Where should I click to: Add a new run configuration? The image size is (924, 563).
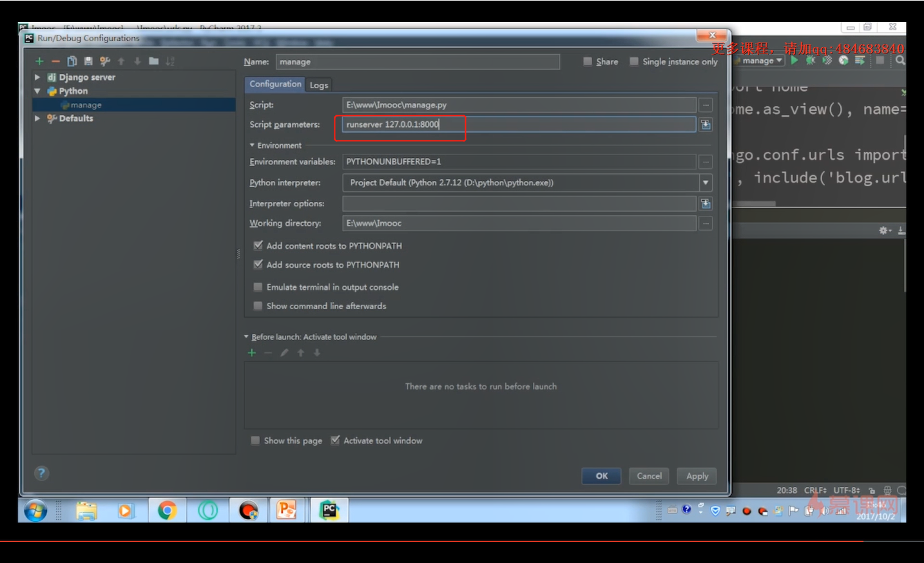(39, 61)
